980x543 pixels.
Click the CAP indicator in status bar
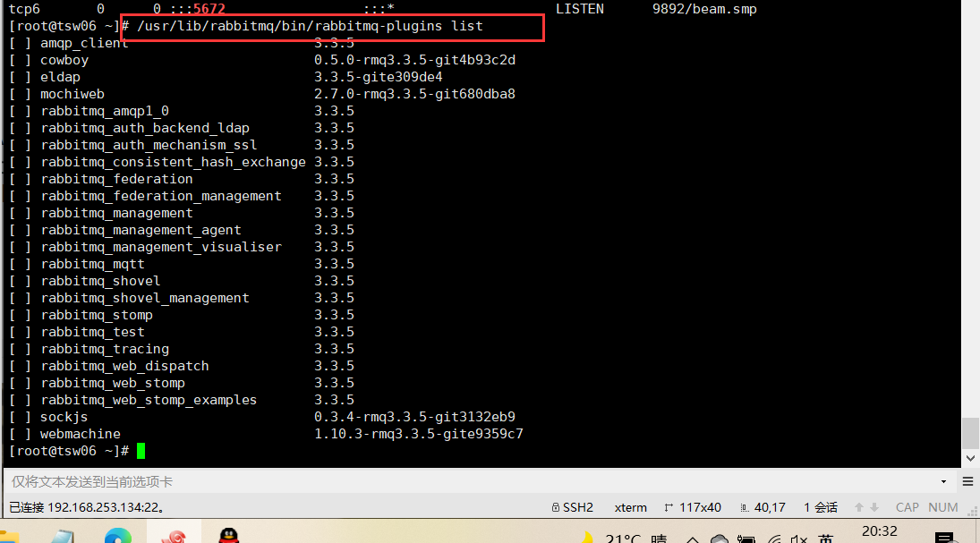click(908, 507)
